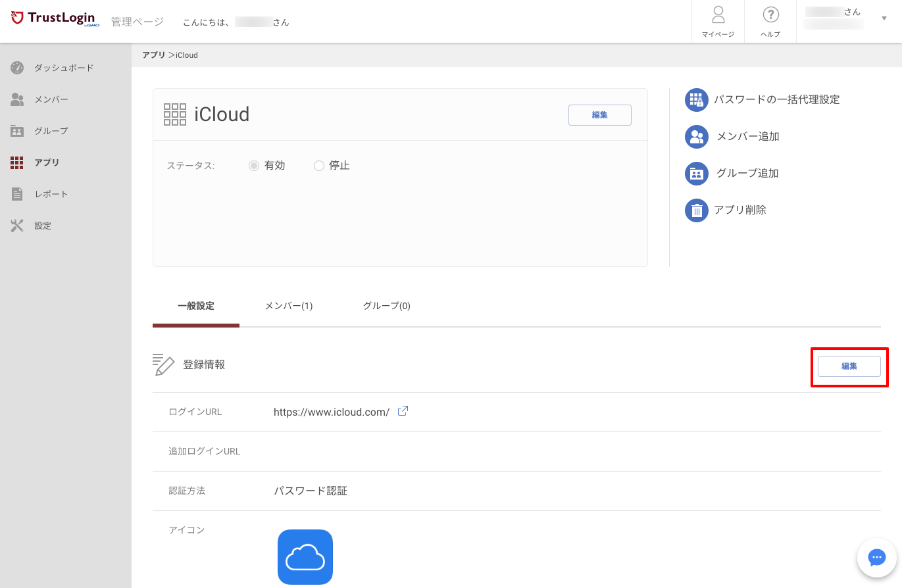Open My Page person icon
This screenshot has height=588, width=902.
coord(718,14)
